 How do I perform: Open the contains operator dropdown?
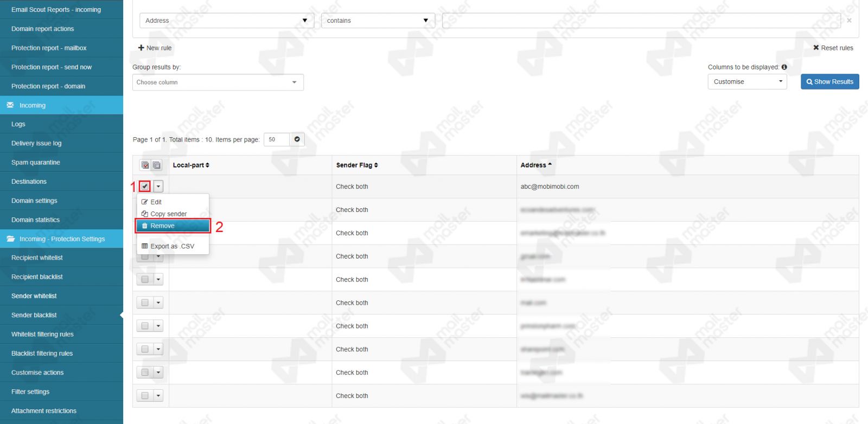(x=378, y=21)
